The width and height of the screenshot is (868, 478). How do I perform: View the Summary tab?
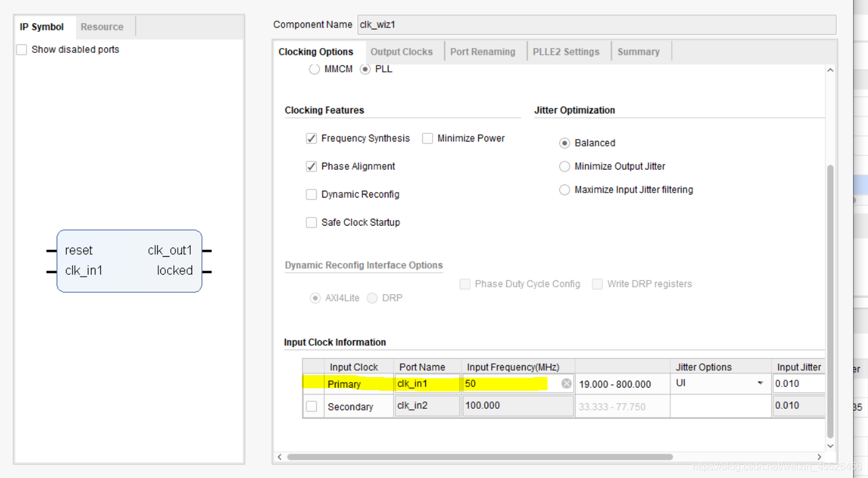click(x=639, y=52)
